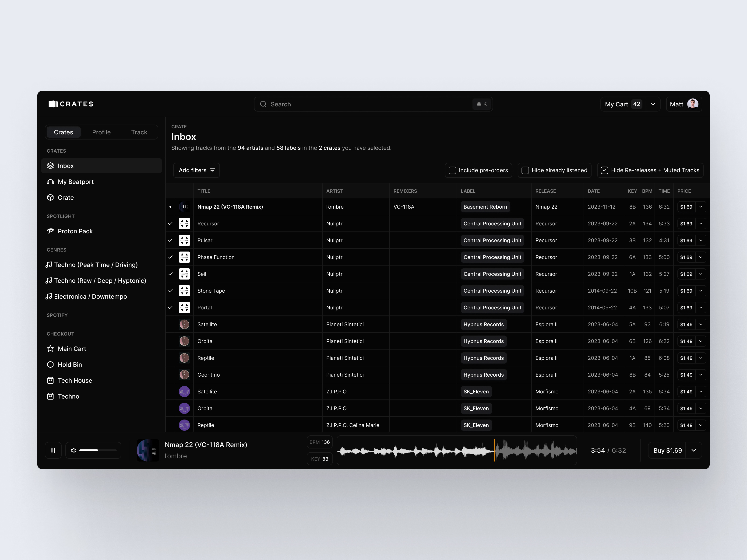
Task: Expand the Buy $1.69 dropdown in the player
Action: 694,450
